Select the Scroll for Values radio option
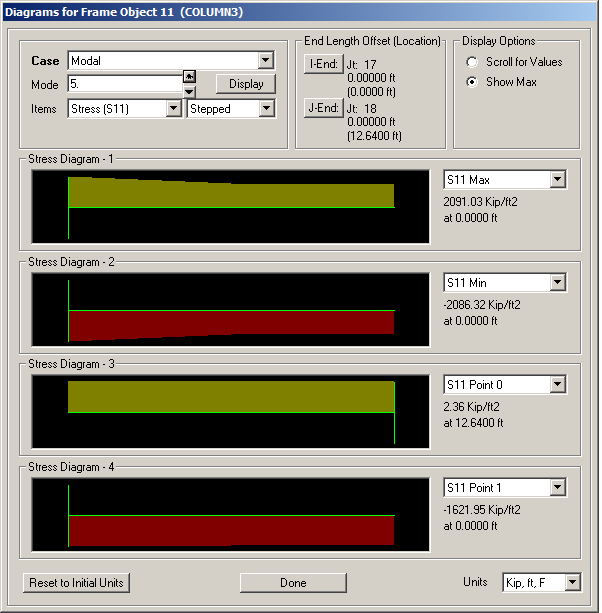The height and width of the screenshot is (613, 602). [x=472, y=62]
